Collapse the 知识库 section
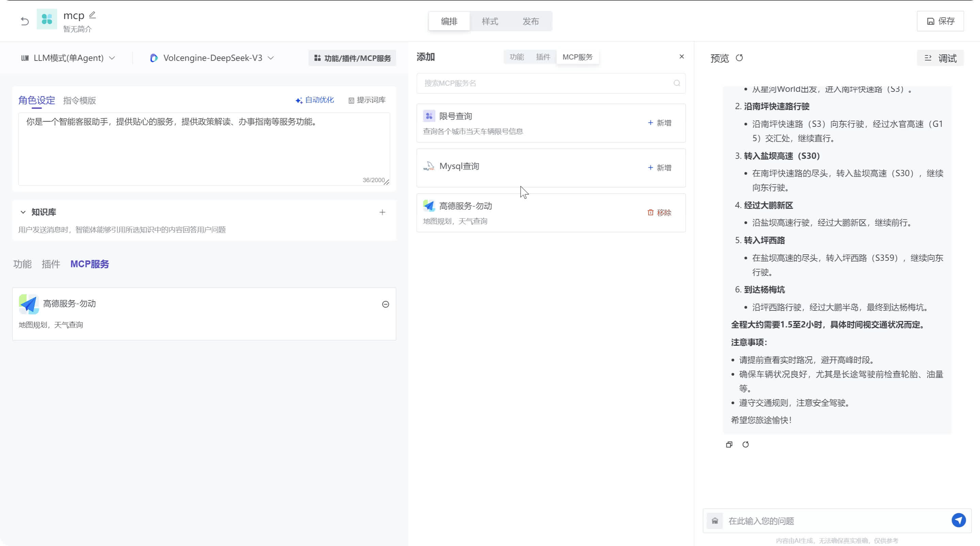 tap(23, 212)
